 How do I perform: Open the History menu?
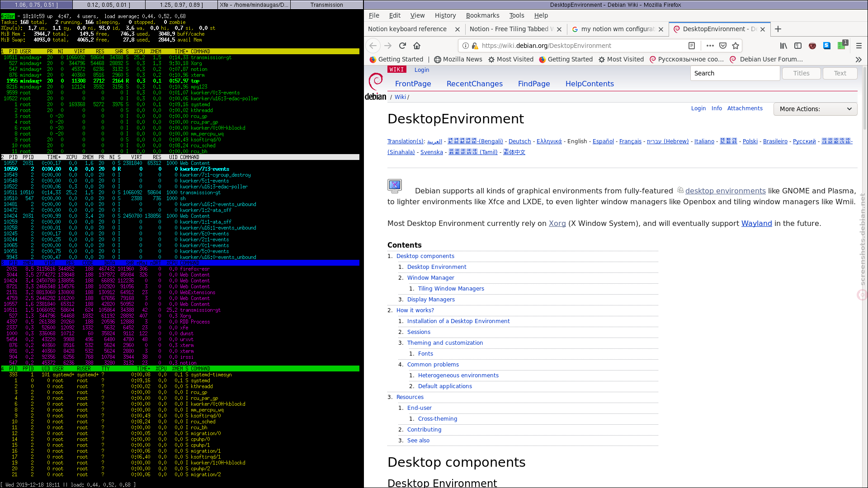click(445, 15)
